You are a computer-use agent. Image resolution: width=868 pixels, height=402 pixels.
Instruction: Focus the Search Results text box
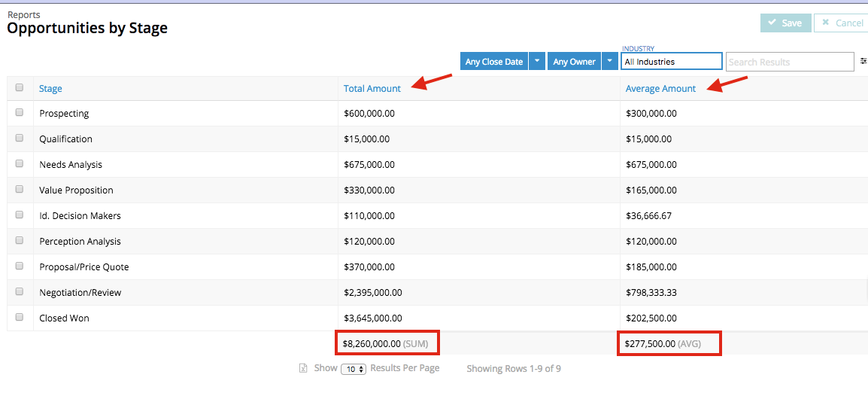click(789, 62)
